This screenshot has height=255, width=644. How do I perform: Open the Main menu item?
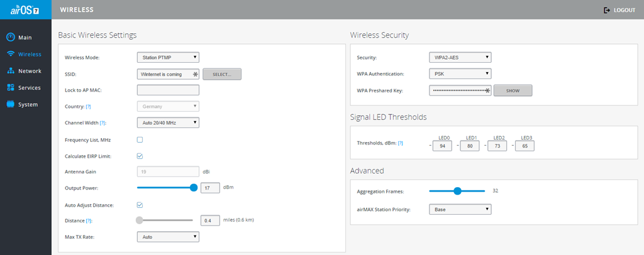point(25,37)
